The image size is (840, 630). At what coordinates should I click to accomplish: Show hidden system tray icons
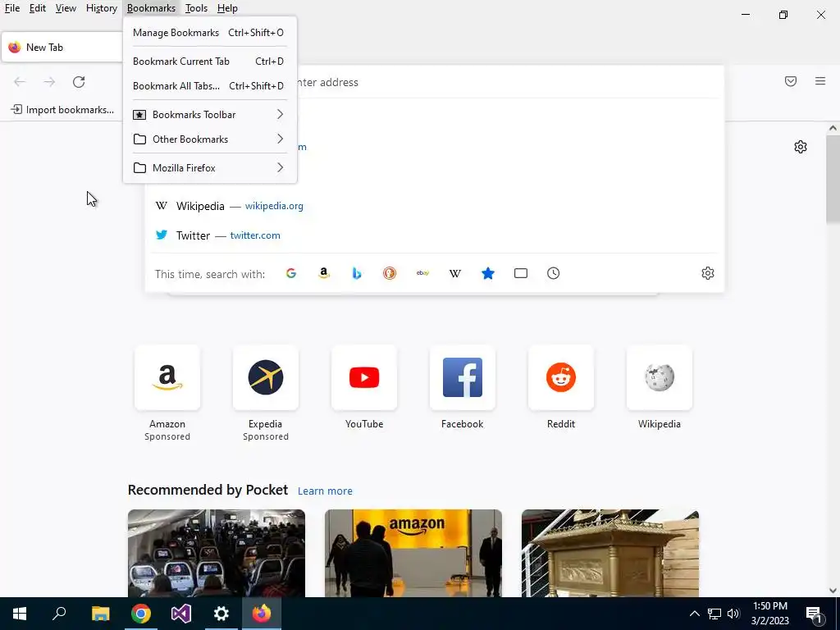(x=694, y=614)
